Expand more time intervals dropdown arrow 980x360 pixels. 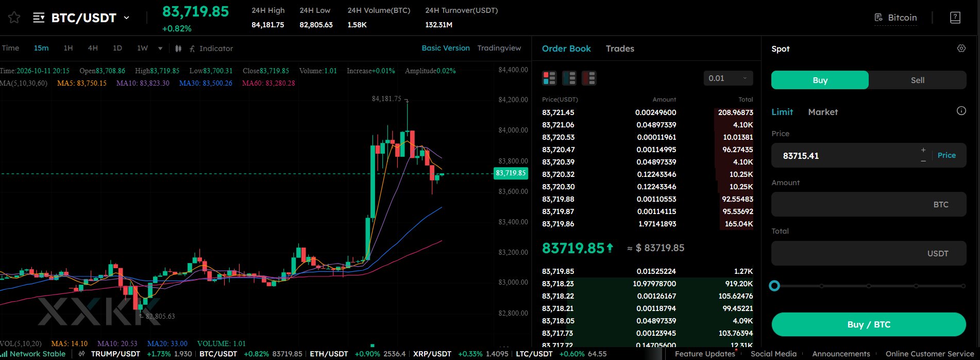coord(160,48)
